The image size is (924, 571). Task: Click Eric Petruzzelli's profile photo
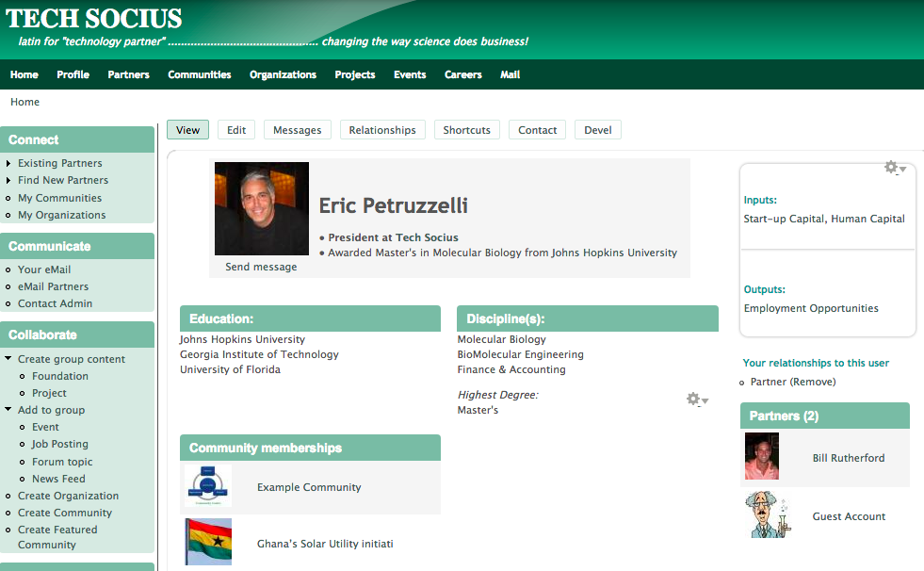(261, 208)
